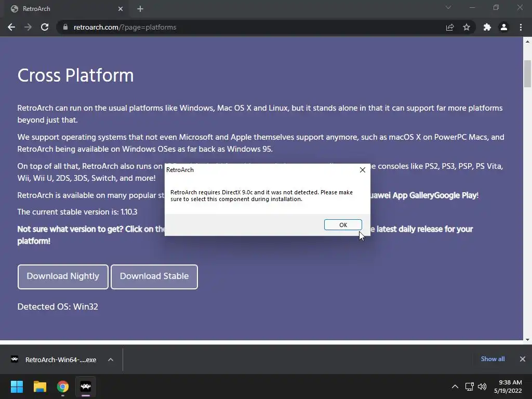Click OK in the RetroArch DirectX dialog
The image size is (532, 399).
(x=343, y=224)
